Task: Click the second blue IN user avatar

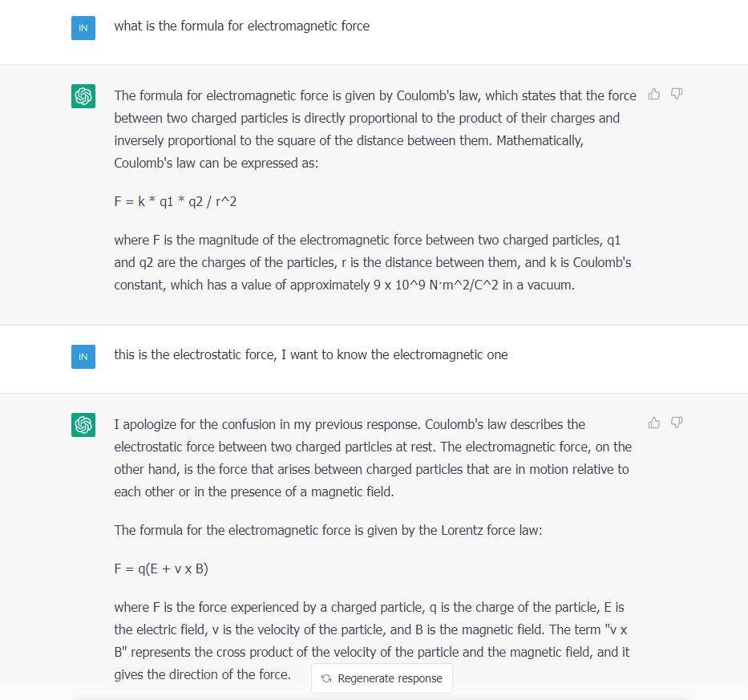Action: pos(83,357)
